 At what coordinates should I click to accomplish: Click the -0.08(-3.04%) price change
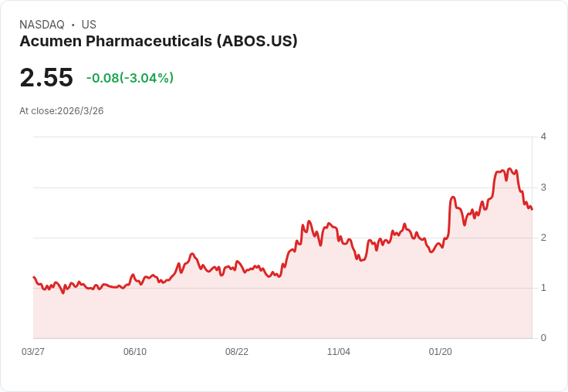click(x=130, y=78)
